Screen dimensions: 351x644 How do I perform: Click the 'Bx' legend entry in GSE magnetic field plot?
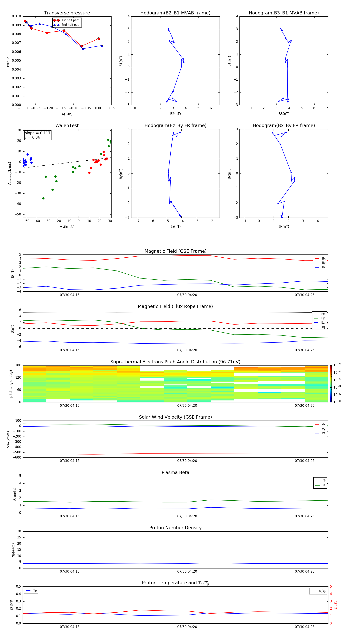click(320, 259)
